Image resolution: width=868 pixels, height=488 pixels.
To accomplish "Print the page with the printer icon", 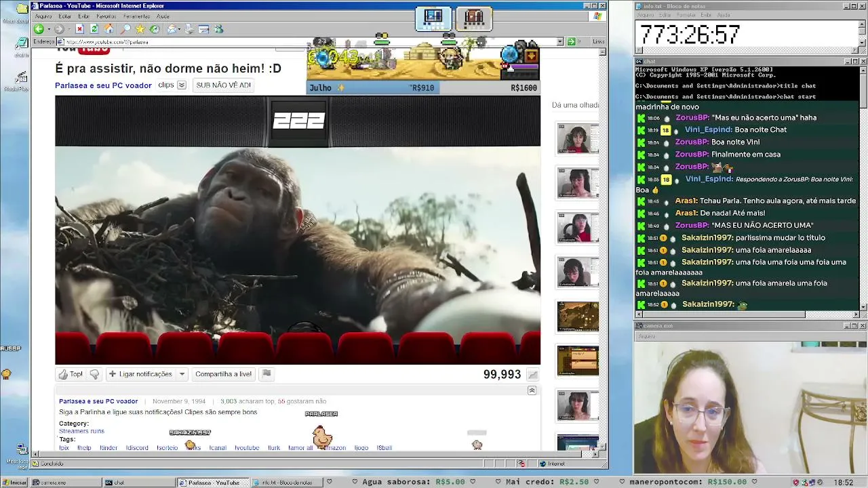I will [189, 29].
